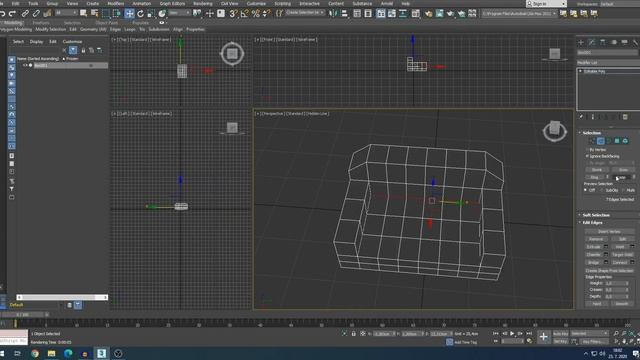Open the Sign In dropdown
640x360 pixels.
coord(546,4)
